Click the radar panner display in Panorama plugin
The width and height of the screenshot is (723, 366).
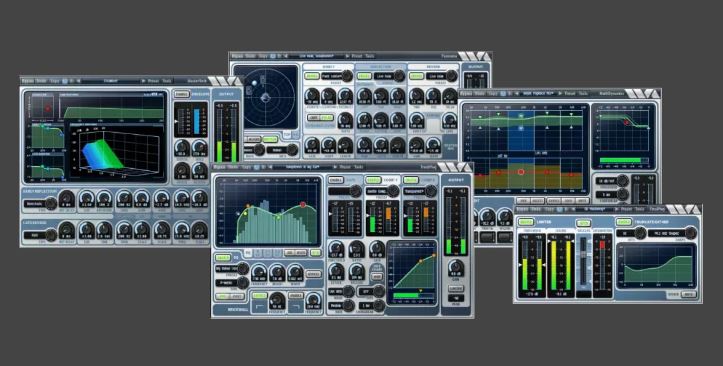pyautogui.click(x=265, y=97)
